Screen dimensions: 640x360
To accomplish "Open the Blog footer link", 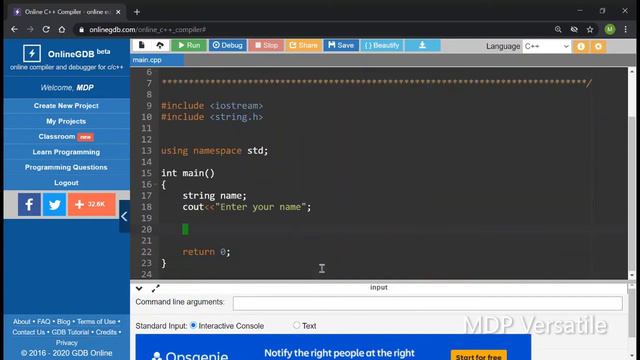I will 63,322.
